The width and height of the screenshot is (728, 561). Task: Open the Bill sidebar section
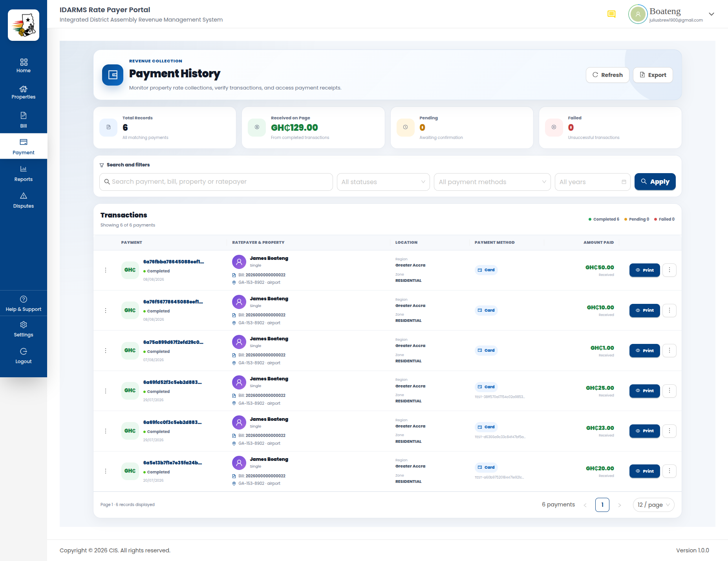[x=24, y=120]
